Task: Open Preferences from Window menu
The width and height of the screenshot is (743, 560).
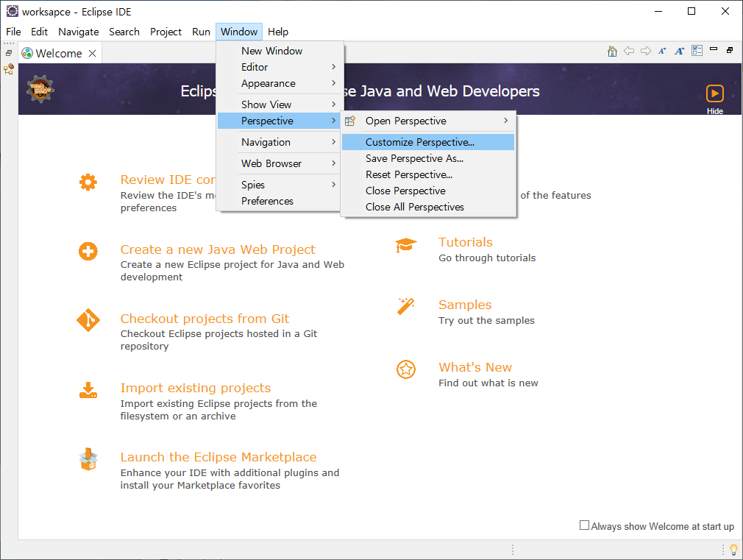Action: pyautogui.click(x=280, y=201)
